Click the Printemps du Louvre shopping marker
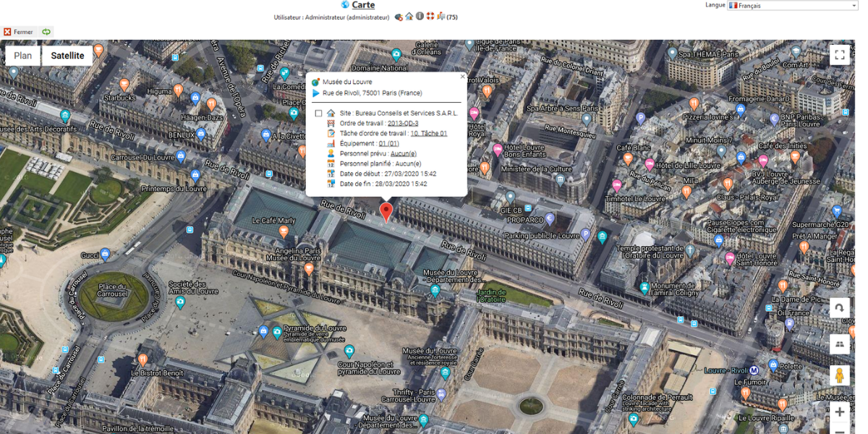The image size is (868, 434). [195, 175]
